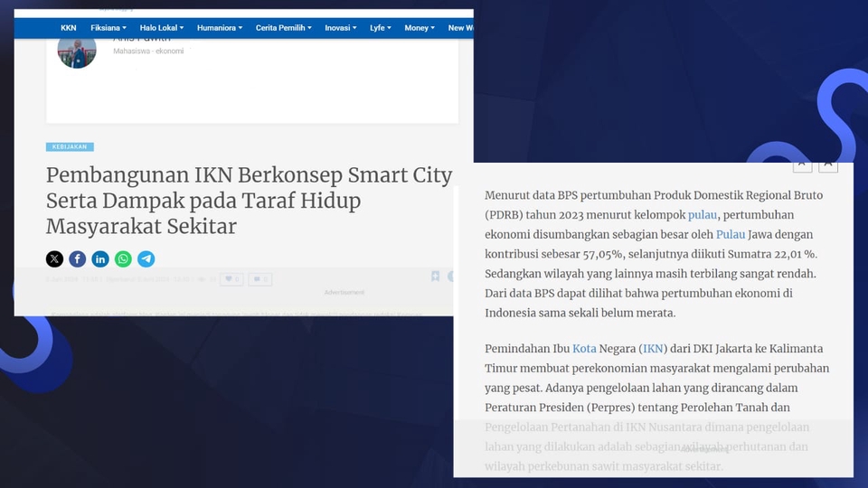Click the comment counter button
Screen dimensions: 868x488
[x=260, y=279]
